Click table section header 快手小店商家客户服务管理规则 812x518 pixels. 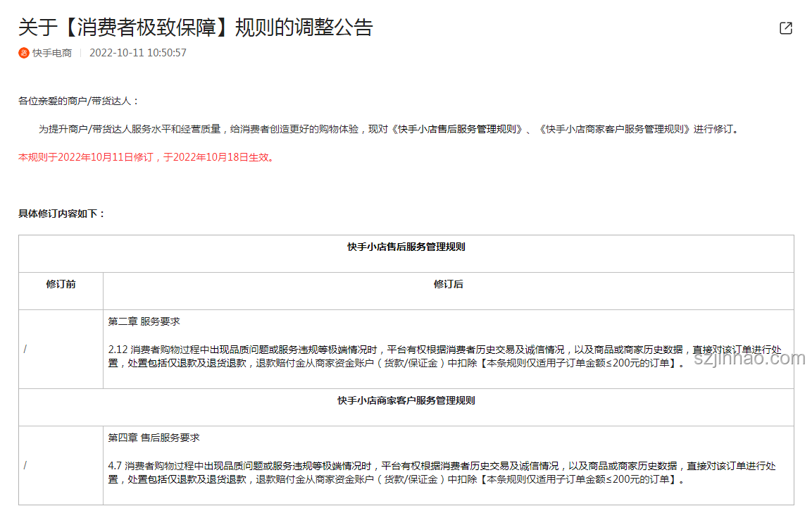coord(406,400)
